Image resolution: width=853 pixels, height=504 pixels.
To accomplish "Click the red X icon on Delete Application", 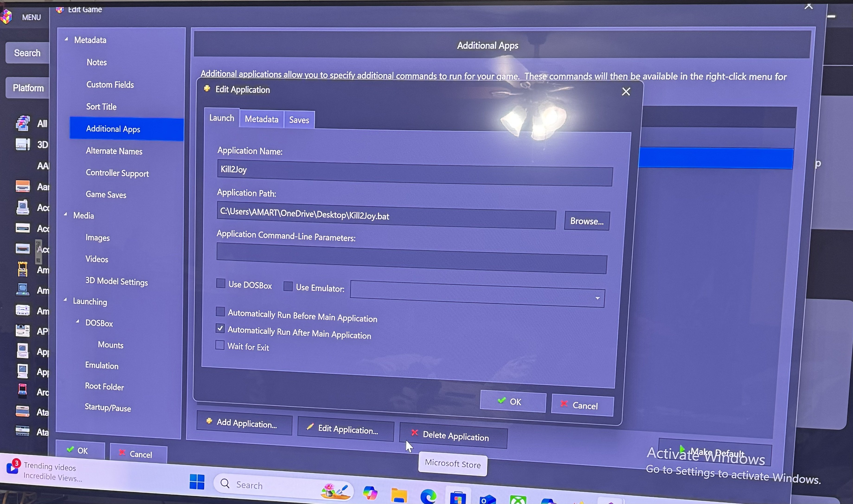I will click(x=414, y=433).
